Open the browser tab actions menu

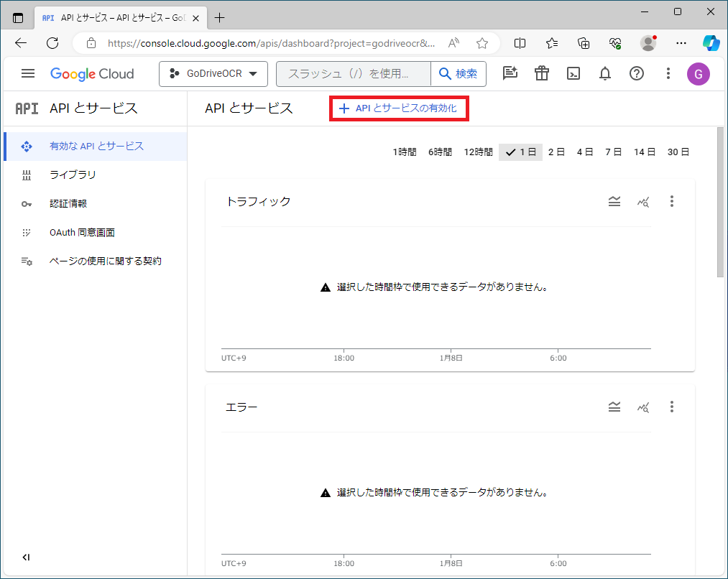18,18
